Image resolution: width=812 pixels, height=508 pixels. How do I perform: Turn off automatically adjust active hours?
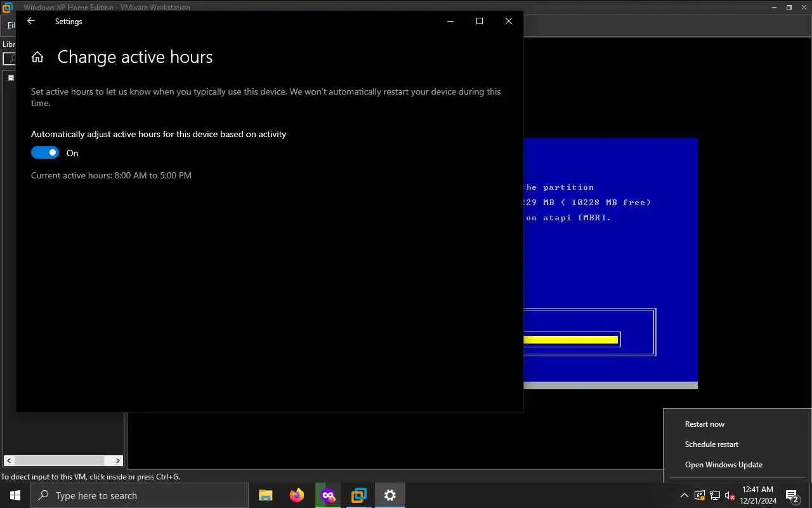pos(45,152)
